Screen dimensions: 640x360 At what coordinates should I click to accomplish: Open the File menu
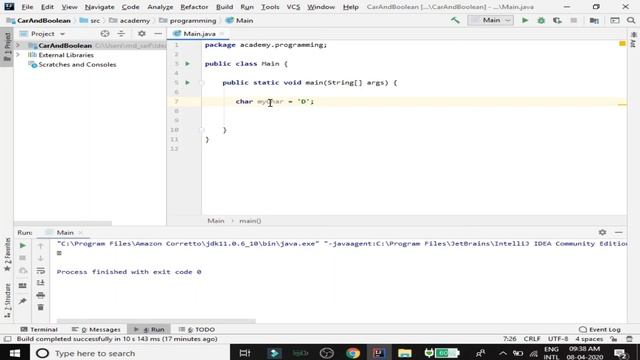click(27, 7)
